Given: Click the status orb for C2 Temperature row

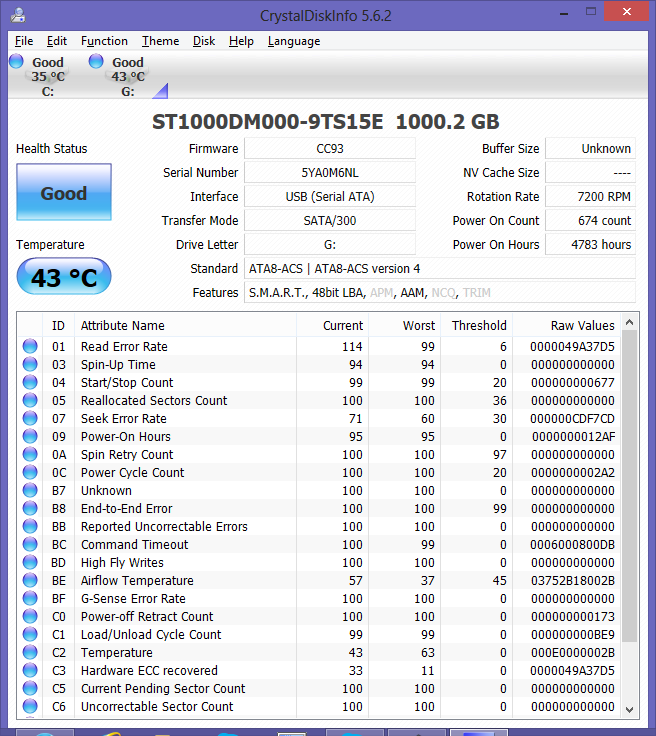Looking at the screenshot, I should point(30,652).
